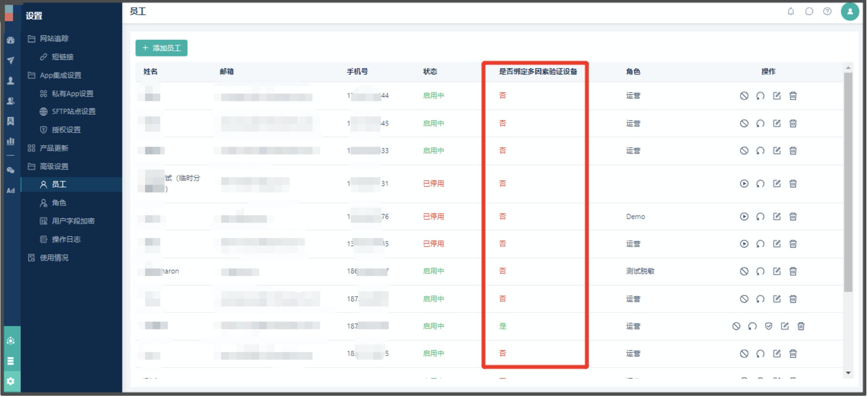868x397 pixels.
Task: Go to 操作日志 in settings menu
Action: [x=66, y=239]
